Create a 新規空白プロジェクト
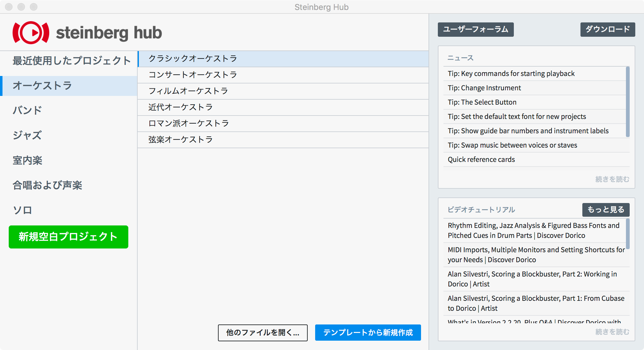The height and width of the screenshot is (350, 644). (x=69, y=237)
